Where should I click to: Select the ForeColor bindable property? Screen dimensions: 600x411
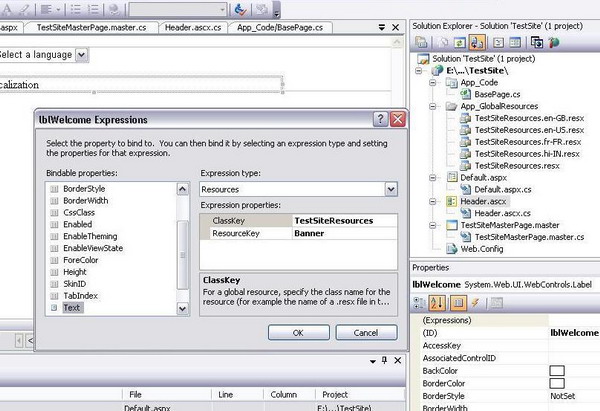pos(80,260)
